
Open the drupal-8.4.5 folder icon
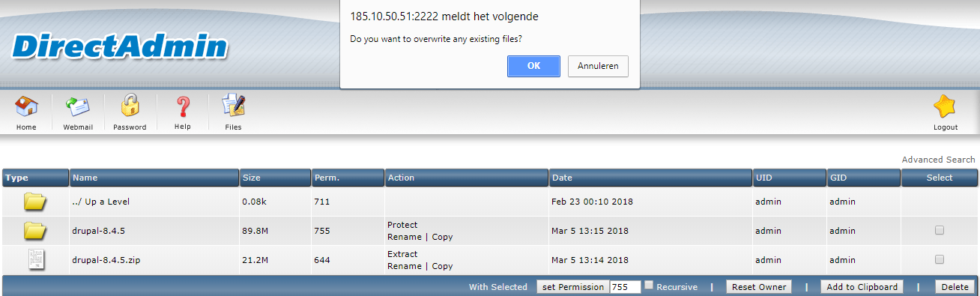coord(35,230)
